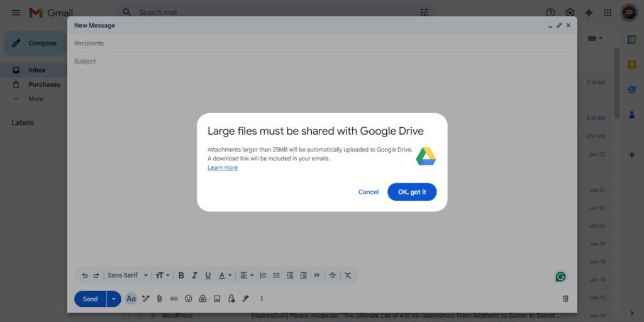Open the main menu hamburger icon
The height and width of the screenshot is (322, 644).
click(x=16, y=13)
